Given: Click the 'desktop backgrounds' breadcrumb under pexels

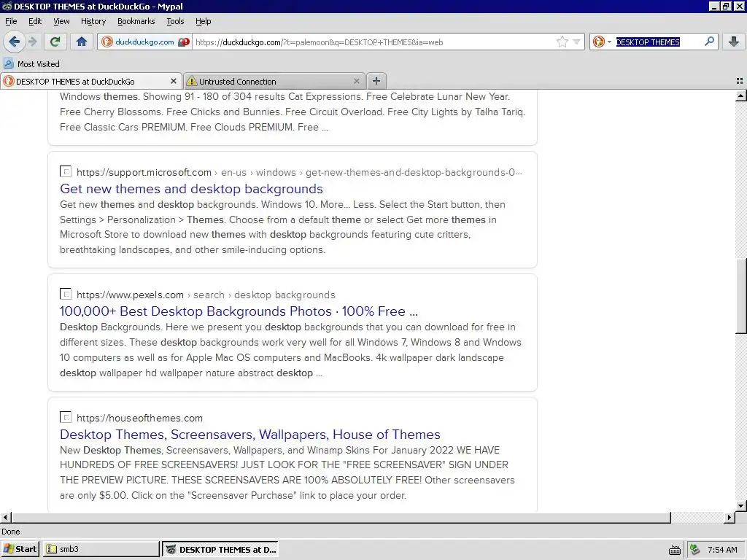Looking at the screenshot, I should click(x=285, y=295).
